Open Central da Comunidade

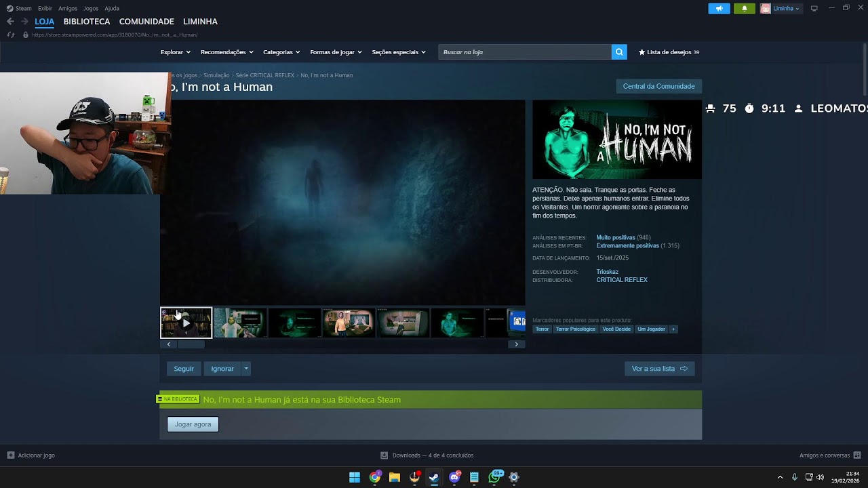(658, 87)
